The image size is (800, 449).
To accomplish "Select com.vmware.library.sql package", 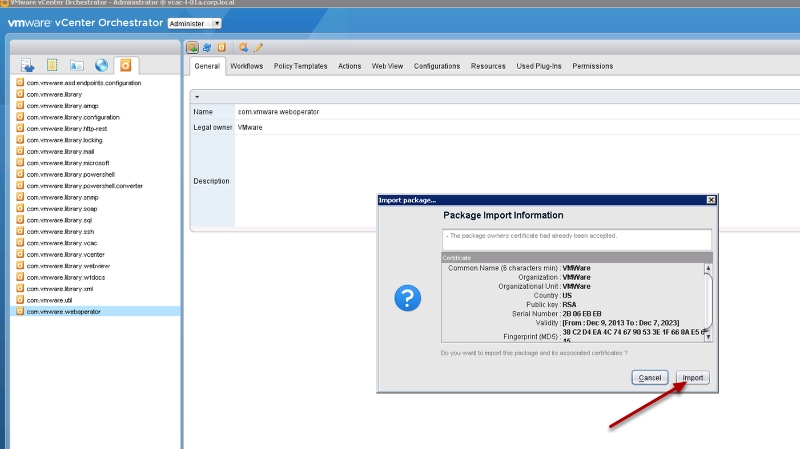I will 59,220.
